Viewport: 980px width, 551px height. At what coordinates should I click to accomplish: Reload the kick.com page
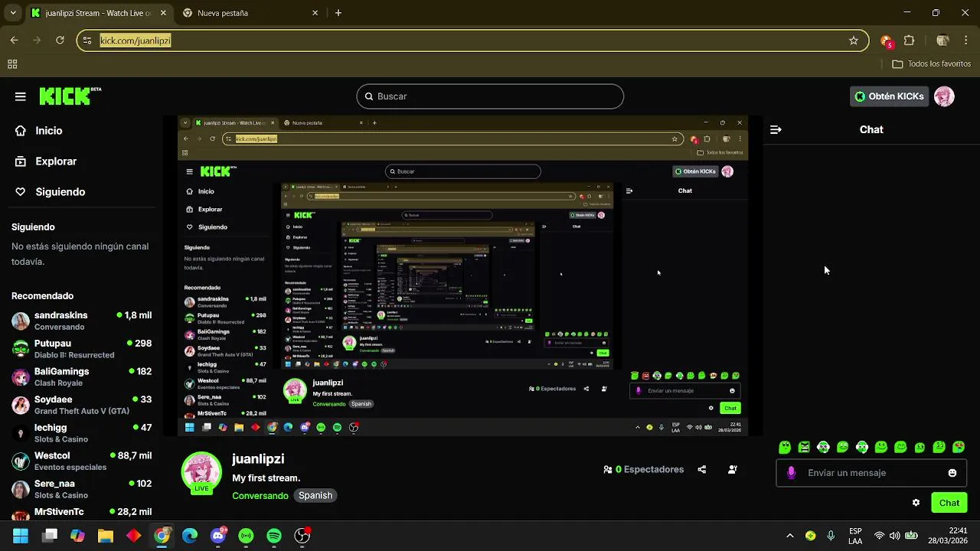(x=60, y=41)
